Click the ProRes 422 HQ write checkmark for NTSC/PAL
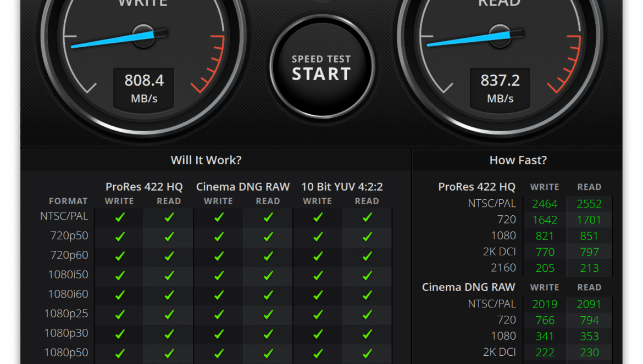 coord(120,217)
